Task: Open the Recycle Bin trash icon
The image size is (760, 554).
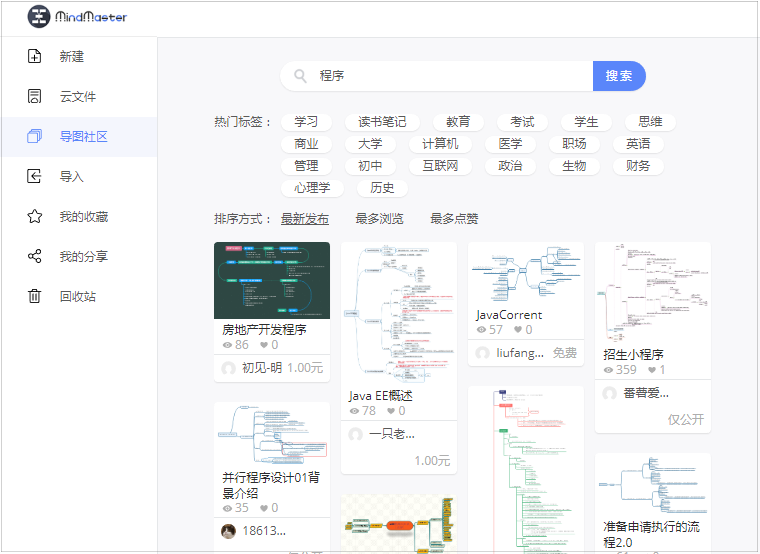Action: click(x=35, y=296)
